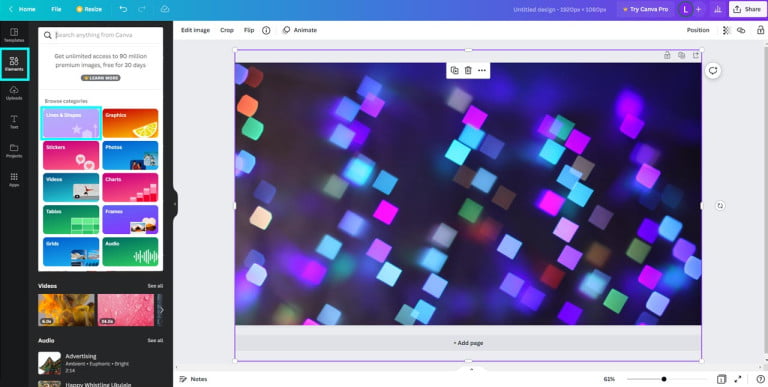Open the Audio category tile

(x=130, y=252)
